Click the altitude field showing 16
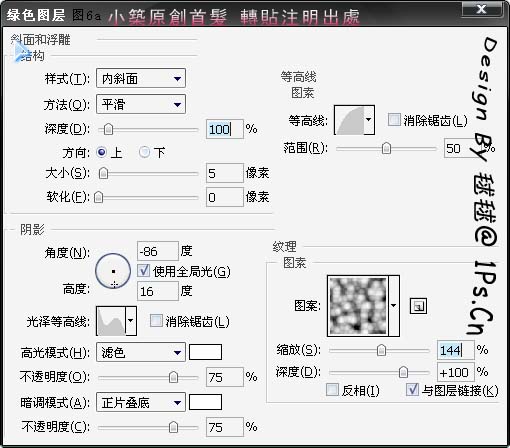This screenshot has height=448, width=510. [158, 291]
